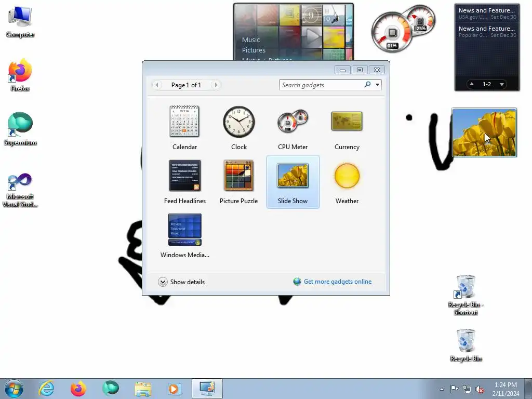Image resolution: width=532 pixels, height=399 pixels.
Task: Page up in Feed Headlines gadget
Action: (x=472, y=84)
